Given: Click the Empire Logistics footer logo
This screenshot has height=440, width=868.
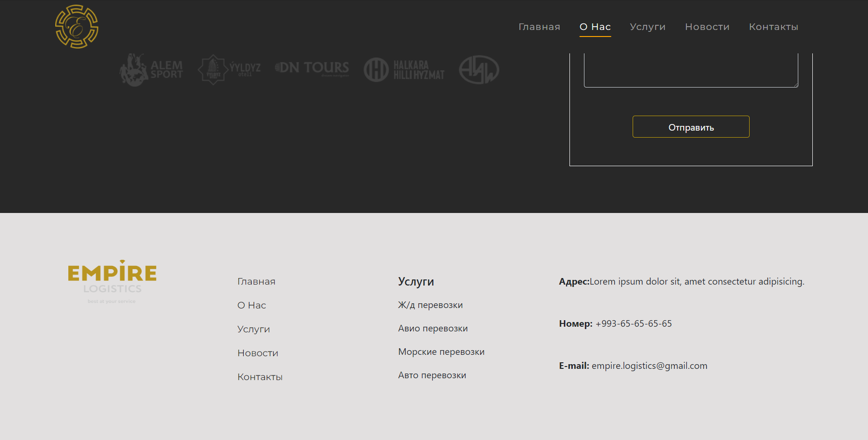Looking at the screenshot, I should point(112,282).
